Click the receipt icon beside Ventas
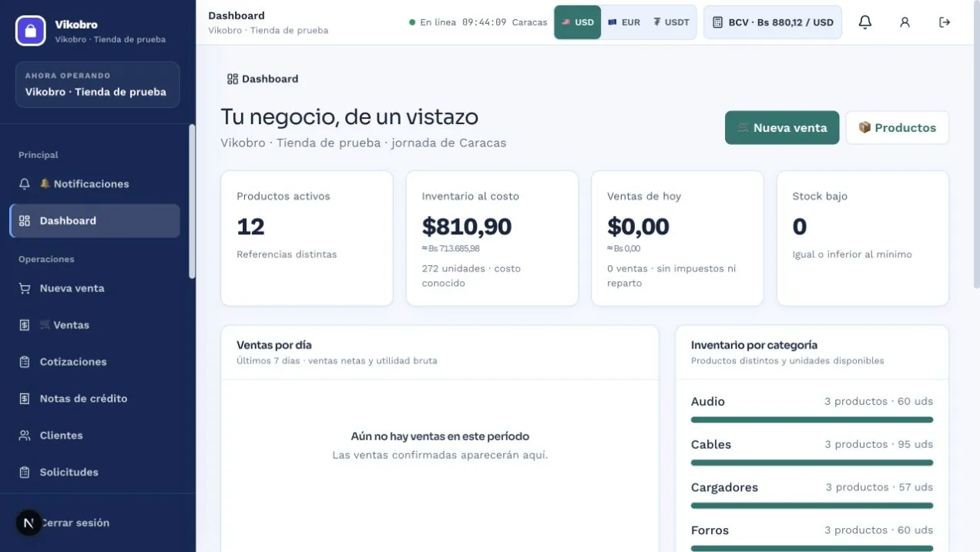 pyautogui.click(x=25, y=325)
